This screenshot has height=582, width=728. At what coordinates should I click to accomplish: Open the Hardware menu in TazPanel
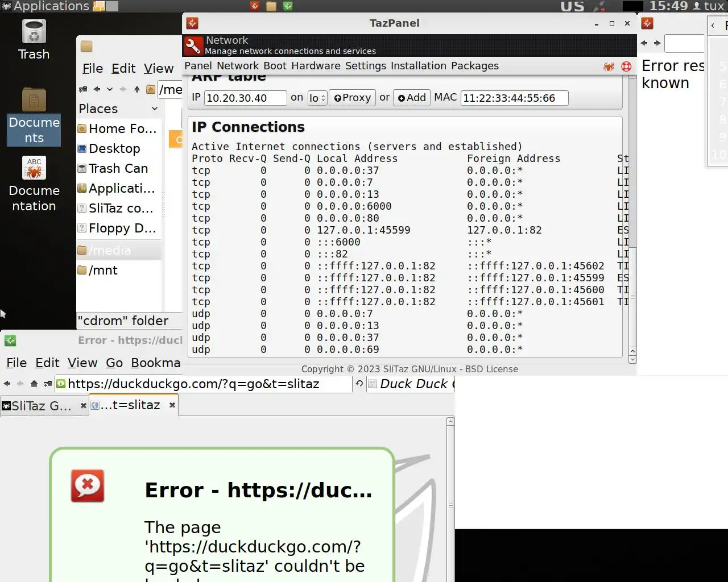pos(316,66)
